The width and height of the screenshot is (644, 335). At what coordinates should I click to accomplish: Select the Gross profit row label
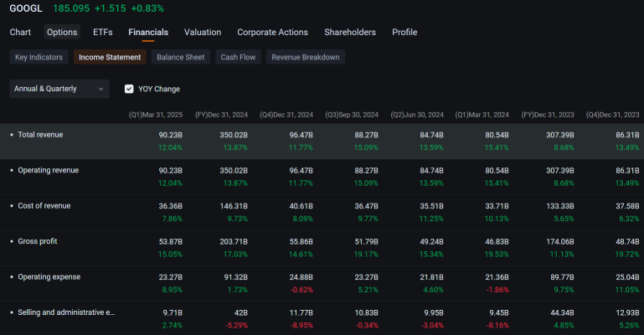click(38, 241)
